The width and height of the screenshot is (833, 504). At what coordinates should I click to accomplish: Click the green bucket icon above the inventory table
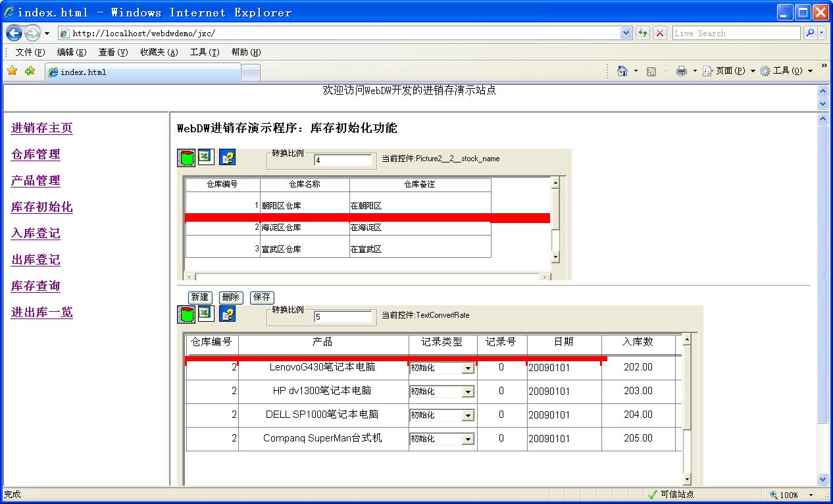pyautogui.click(x=187, y=315)
